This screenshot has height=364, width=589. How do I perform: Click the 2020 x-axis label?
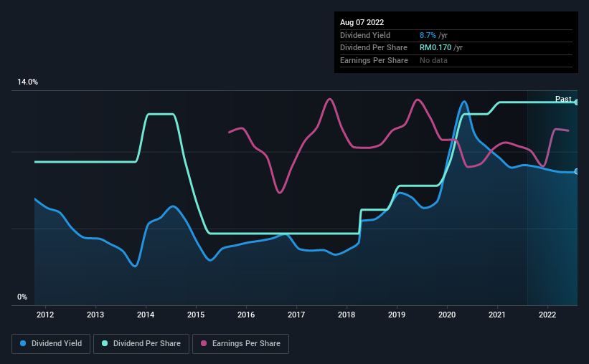coord(447,315)
